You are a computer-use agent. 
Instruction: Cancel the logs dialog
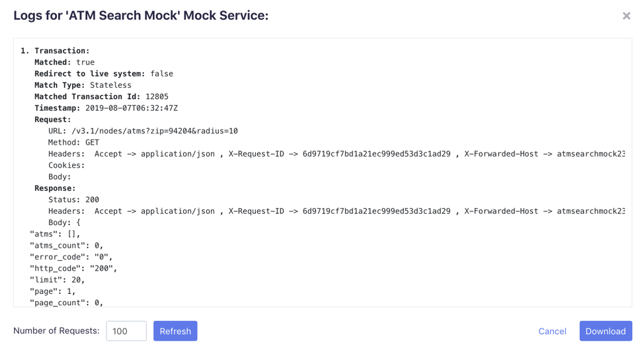click(x=552, y=331)
